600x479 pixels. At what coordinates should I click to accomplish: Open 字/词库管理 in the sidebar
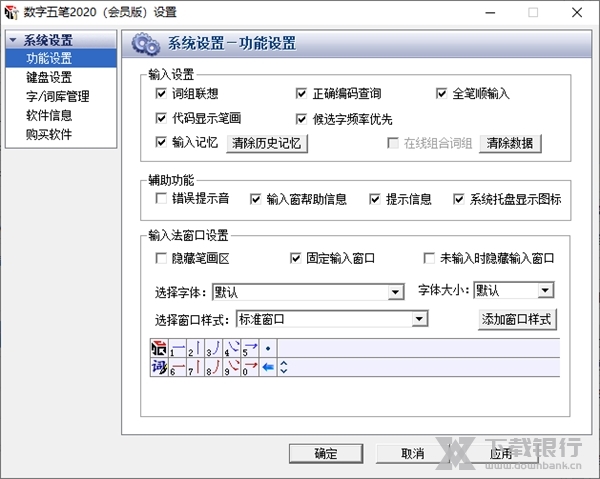(58, 96)
